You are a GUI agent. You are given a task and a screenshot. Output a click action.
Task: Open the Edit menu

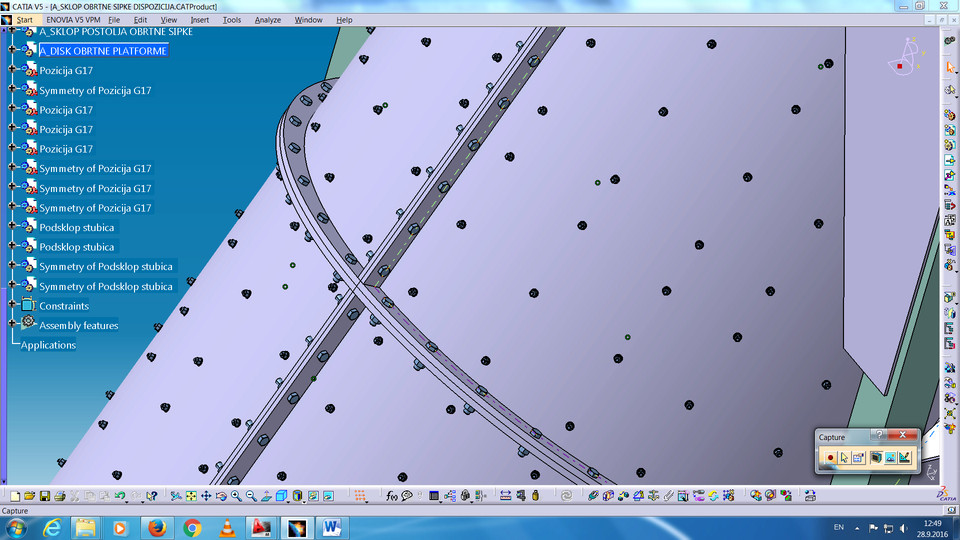coord(140,20)
